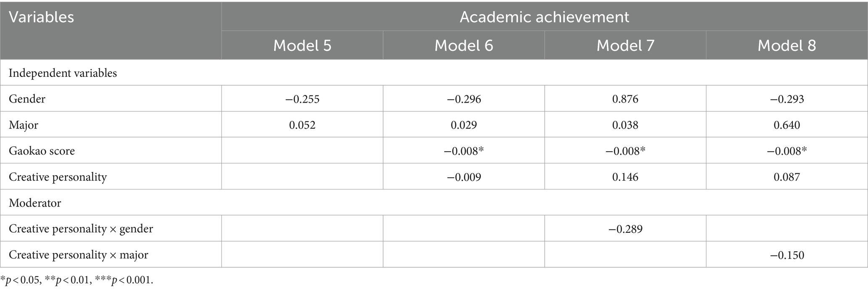Select the Major row label
The image size is (868, 290).
tap(24, 125)
